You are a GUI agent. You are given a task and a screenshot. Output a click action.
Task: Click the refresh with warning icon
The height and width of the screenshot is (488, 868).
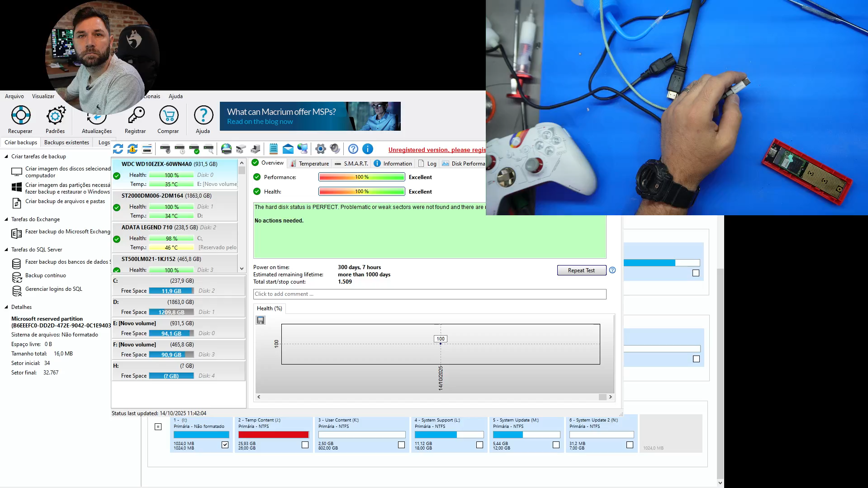(x=133, y=149)
